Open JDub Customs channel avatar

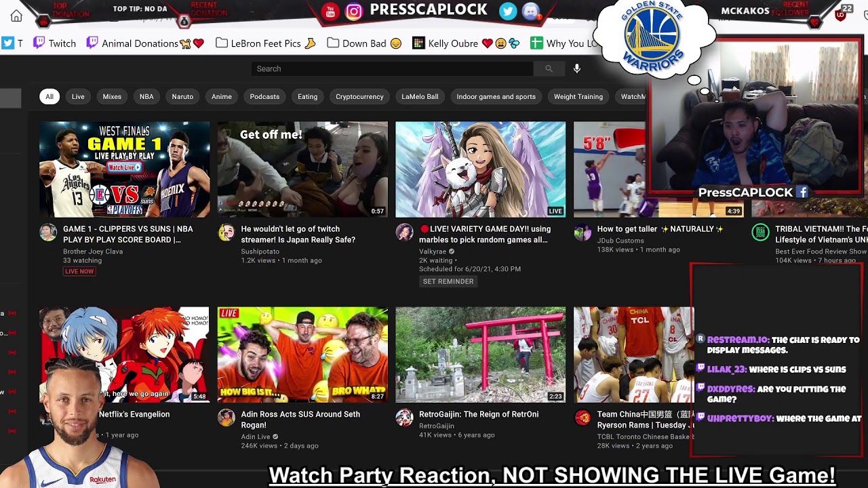(583, 232)
